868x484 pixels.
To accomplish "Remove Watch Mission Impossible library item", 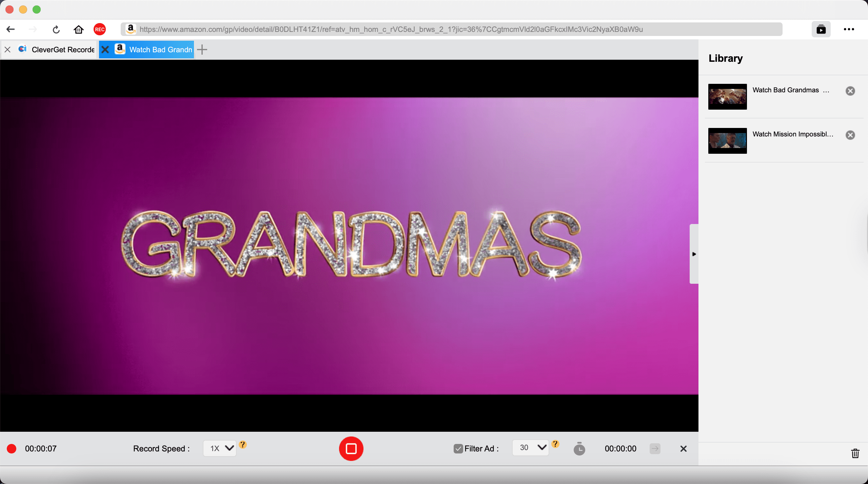I will (x=850, y=135).
